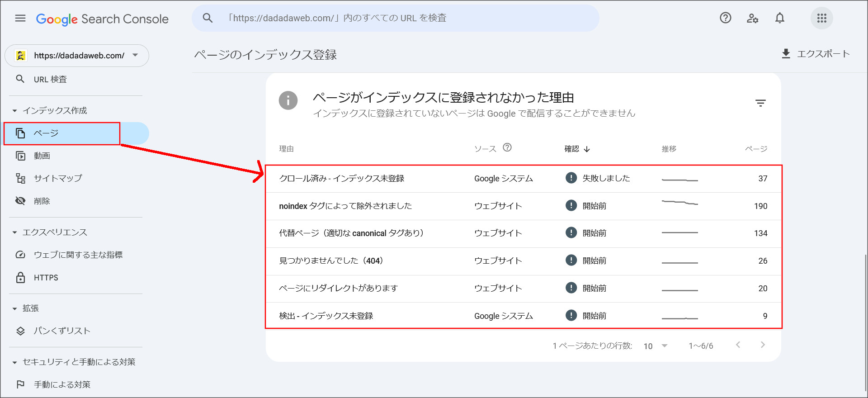Open the Google apps grid
868x398 pixels.
point(822,18)
